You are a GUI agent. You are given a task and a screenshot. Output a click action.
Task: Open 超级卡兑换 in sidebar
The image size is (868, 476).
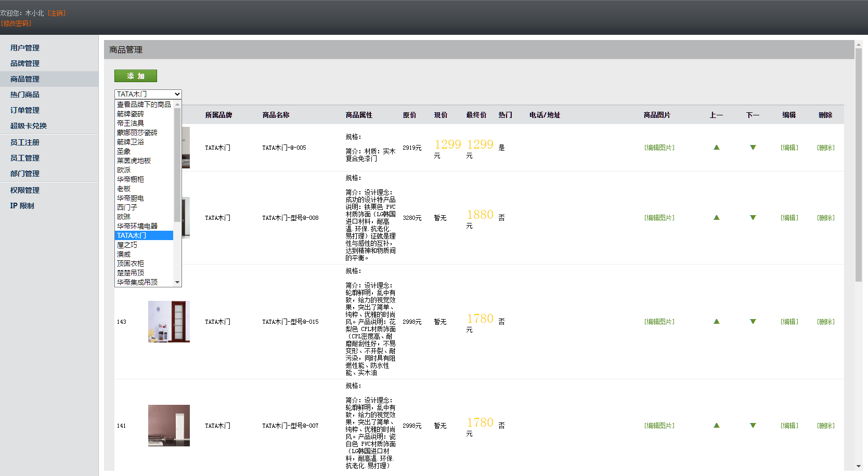(x=29, y=126)
